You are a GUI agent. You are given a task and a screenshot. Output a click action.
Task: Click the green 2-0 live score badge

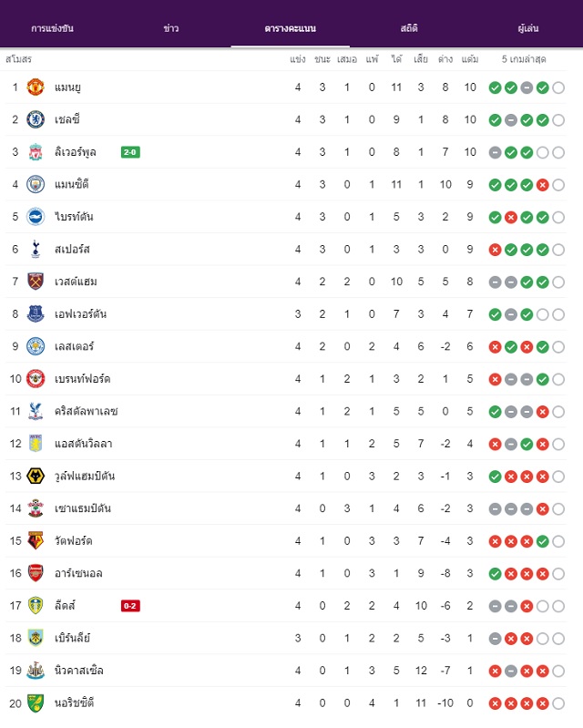pyautogui.click(x=130, y=152)
